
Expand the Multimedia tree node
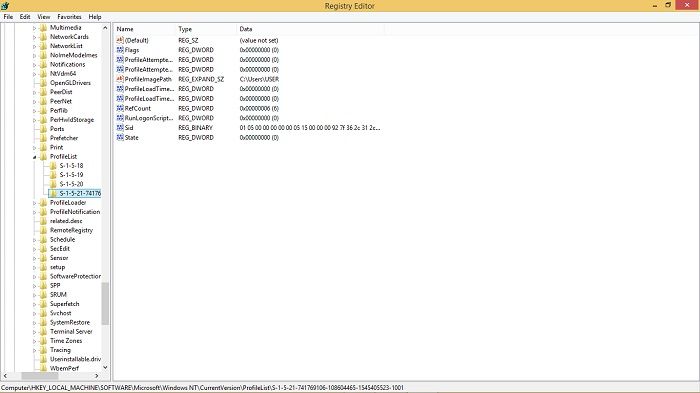[34, 28]
